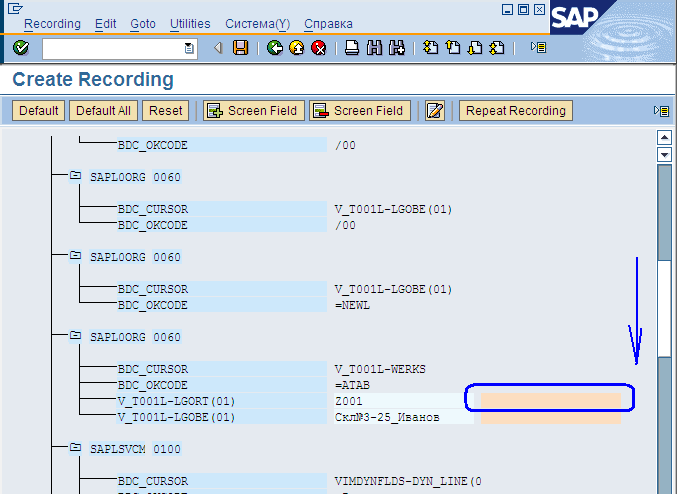Click the green Enter checkmark icon
Viewport: 677px width, 494px height.
coord(21,47)
